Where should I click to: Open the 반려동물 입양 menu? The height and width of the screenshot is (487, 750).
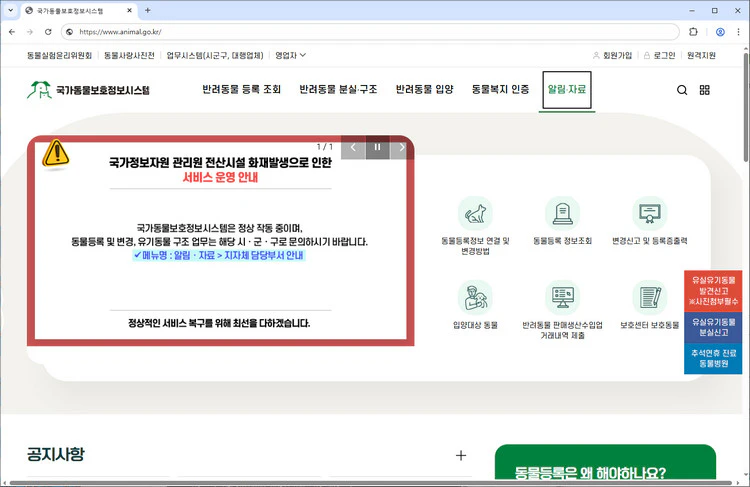(424, 89)
